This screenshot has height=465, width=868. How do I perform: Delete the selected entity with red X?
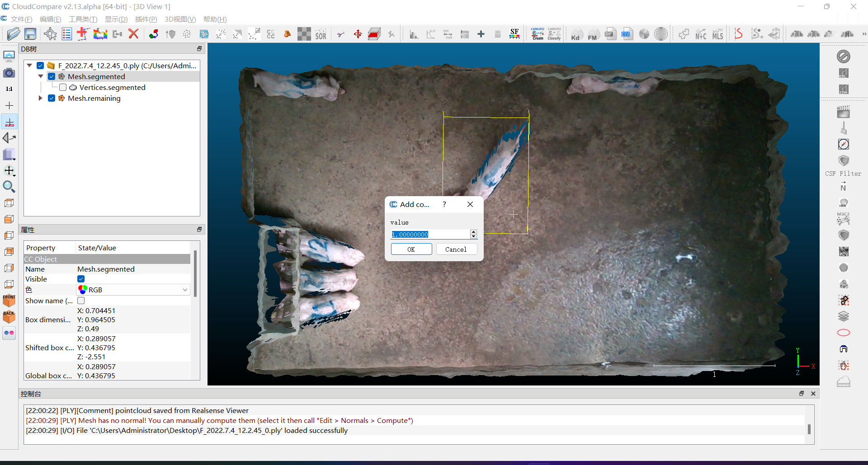point(133,34)
